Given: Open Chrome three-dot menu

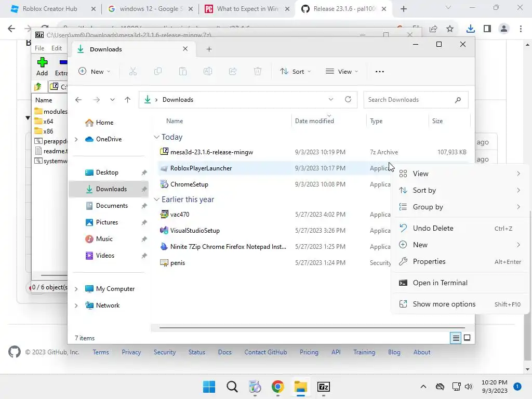Looking at the screenshot, I should pos(521,29).
